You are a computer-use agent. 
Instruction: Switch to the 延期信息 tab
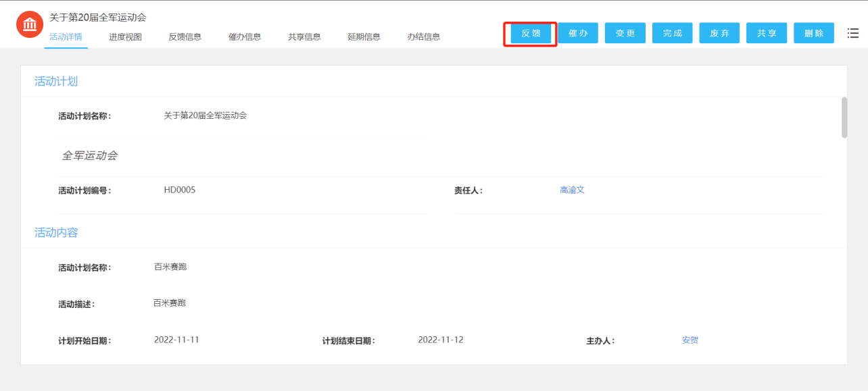pyautogui.click(x=363, y=36)
